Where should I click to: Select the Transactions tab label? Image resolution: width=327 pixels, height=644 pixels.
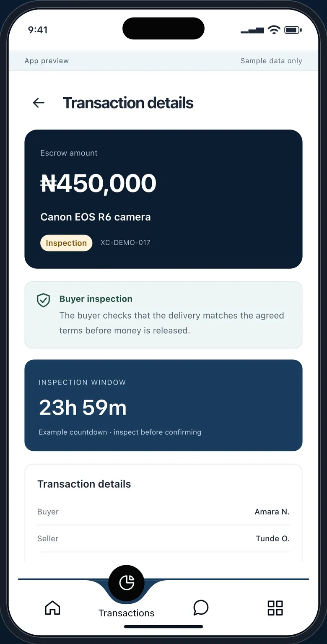[x=126, y=613]
